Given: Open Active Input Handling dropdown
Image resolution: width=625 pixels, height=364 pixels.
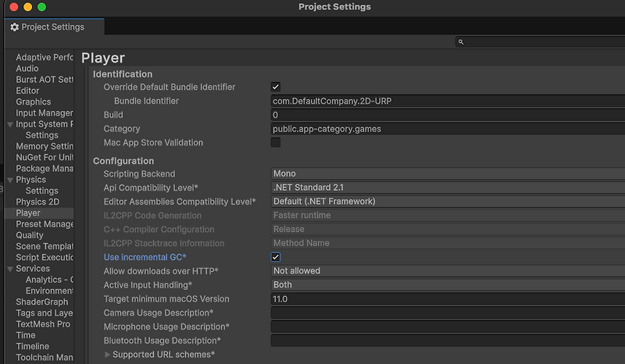Looking at the screenshot, I should (x=447, y=285).
